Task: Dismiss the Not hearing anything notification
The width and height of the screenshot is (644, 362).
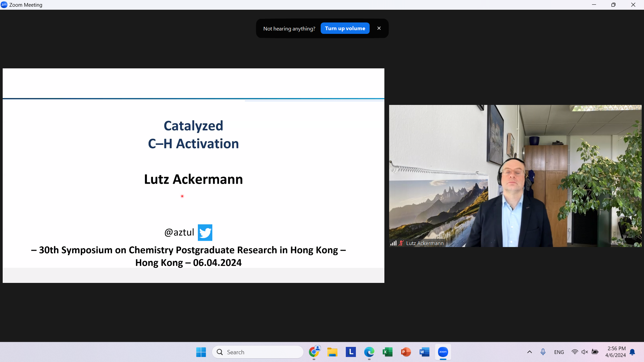Action: 379,28
